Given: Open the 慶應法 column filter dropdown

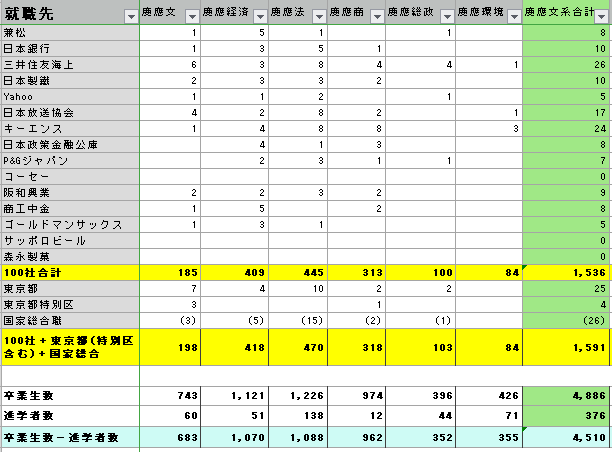Looking at the screenshot, I should (x=318, y=17).
